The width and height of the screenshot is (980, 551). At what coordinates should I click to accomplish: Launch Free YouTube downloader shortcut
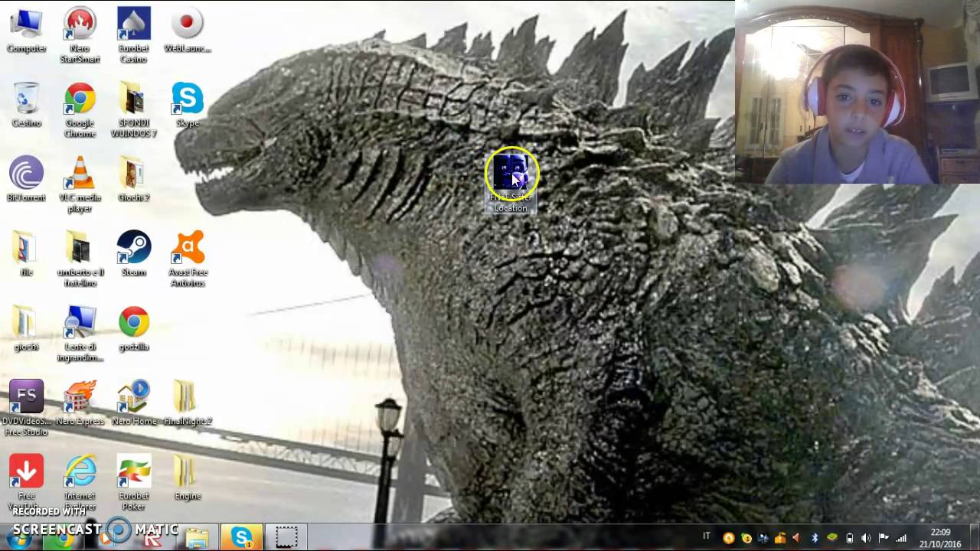point(26,480)
